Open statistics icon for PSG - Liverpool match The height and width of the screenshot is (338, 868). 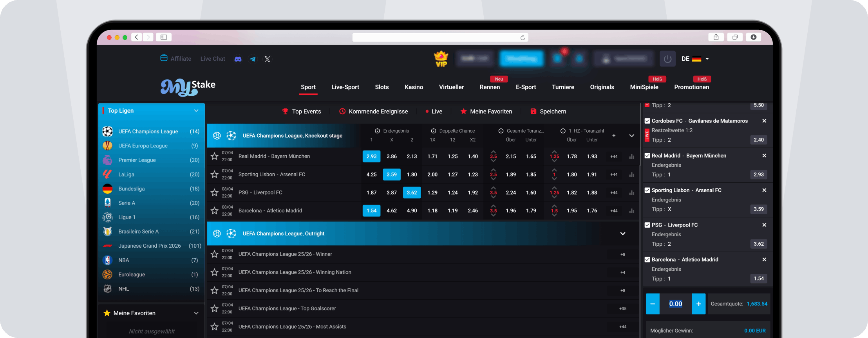[631, 192]
